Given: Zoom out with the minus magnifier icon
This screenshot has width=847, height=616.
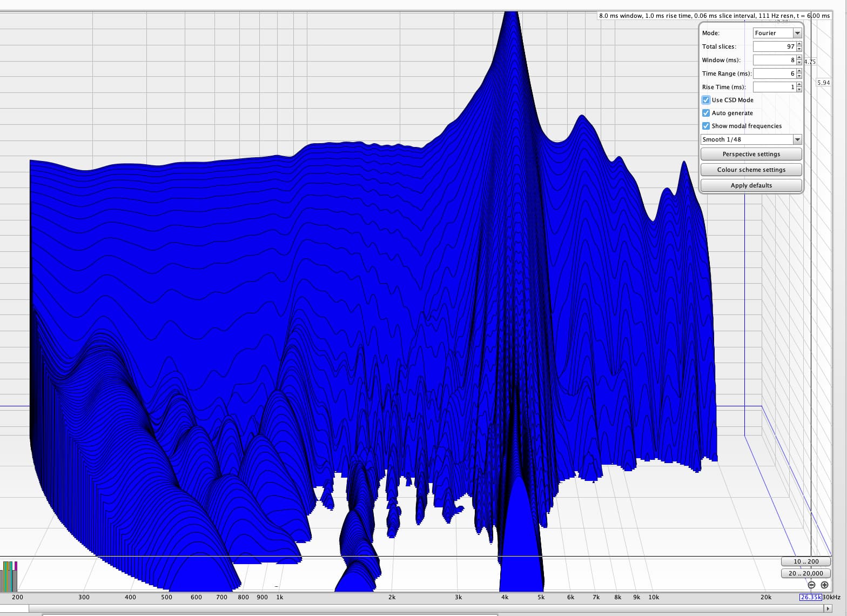Looking at the screenshot, I should pos(811,585).
